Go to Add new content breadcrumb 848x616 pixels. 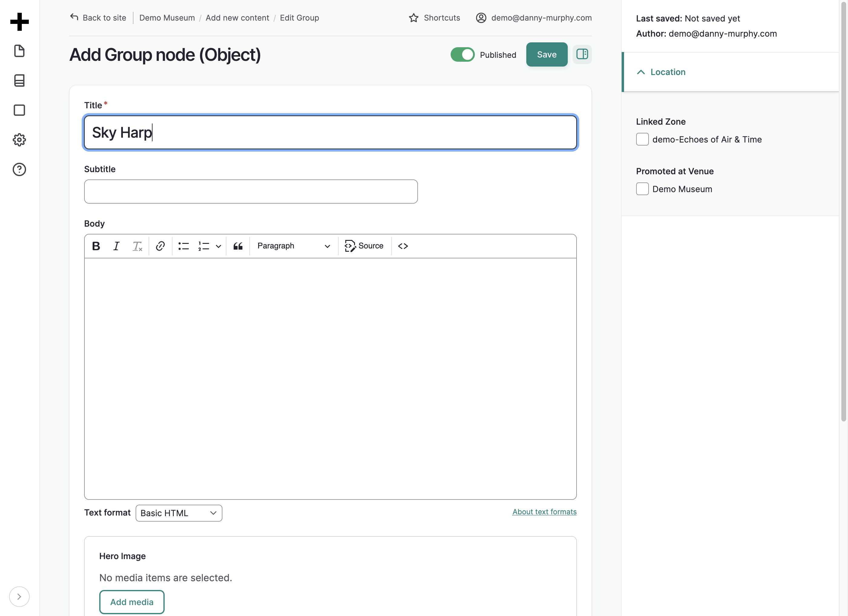[237, 18]
